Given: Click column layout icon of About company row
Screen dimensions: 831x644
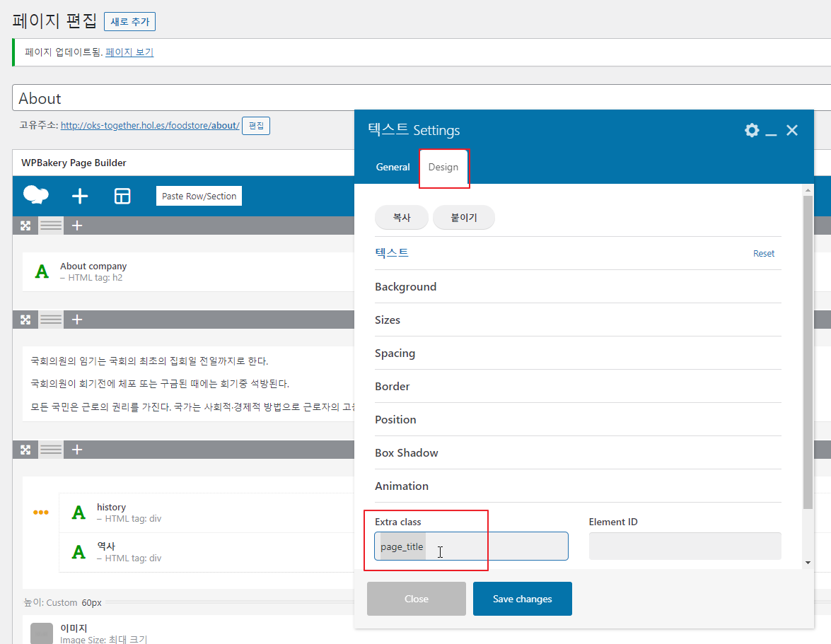Looking at the screenshot, I should [x=51, y=226].
